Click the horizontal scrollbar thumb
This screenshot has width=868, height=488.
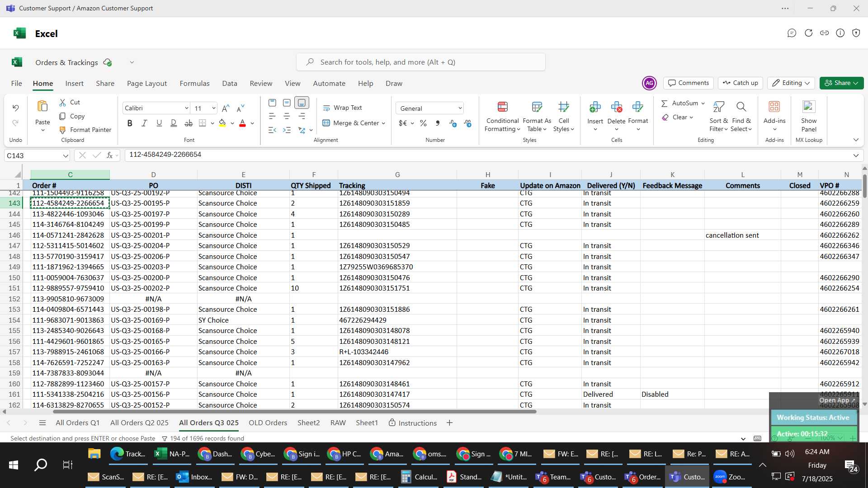click(x=294, y=412)
